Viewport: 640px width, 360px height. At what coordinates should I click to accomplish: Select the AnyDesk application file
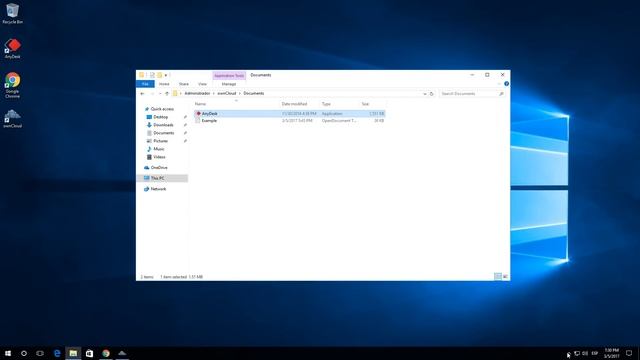point(289,113)
